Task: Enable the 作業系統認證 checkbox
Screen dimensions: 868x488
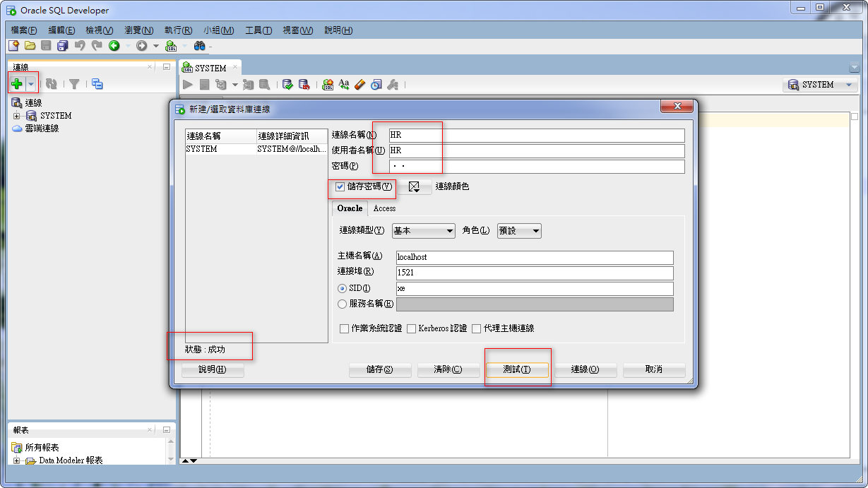Action: click(x=344, y=329)
